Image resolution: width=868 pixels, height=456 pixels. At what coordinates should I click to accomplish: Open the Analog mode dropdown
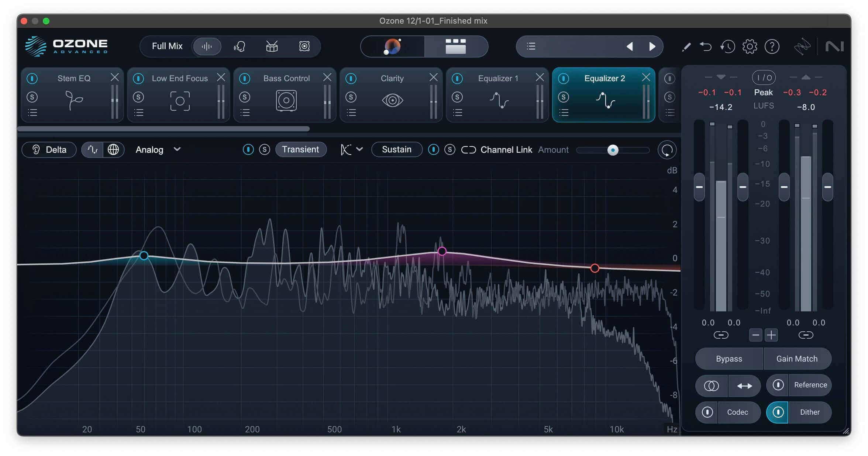click(x=158, y=149)
